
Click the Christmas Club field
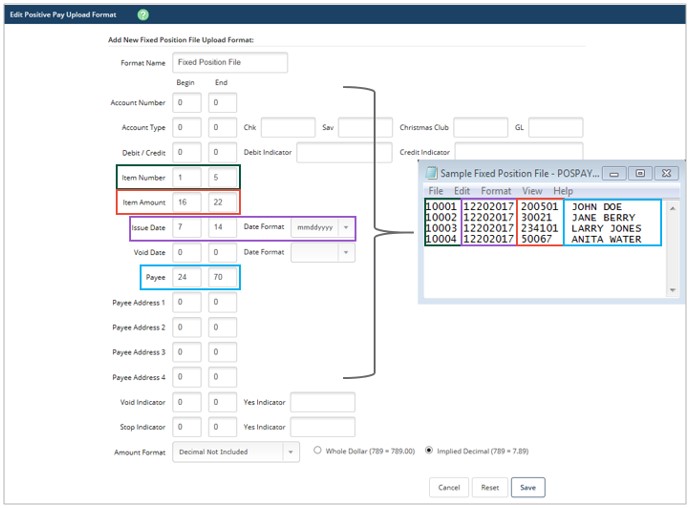tap(480, 127)
